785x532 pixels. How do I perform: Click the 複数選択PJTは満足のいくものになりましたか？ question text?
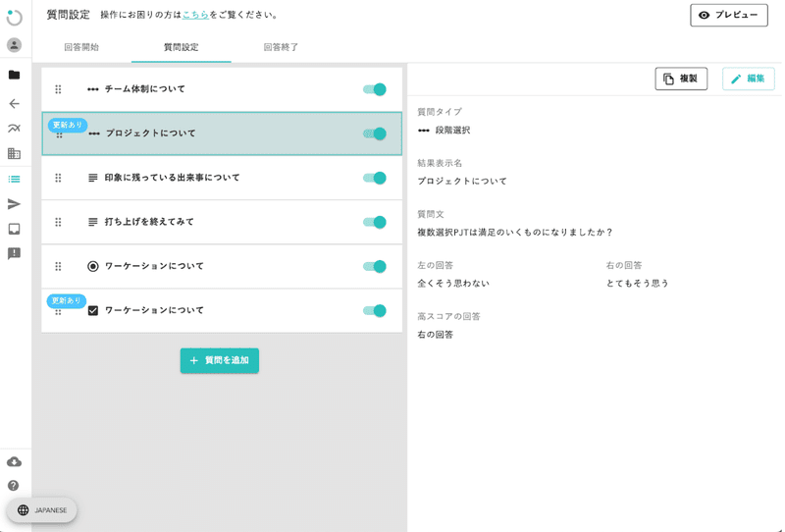tap(515, 233)
